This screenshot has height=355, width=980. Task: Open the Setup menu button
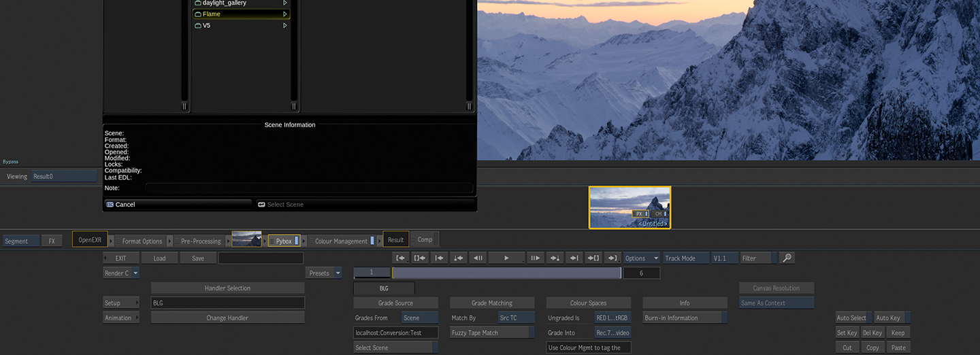pos(122,303)
